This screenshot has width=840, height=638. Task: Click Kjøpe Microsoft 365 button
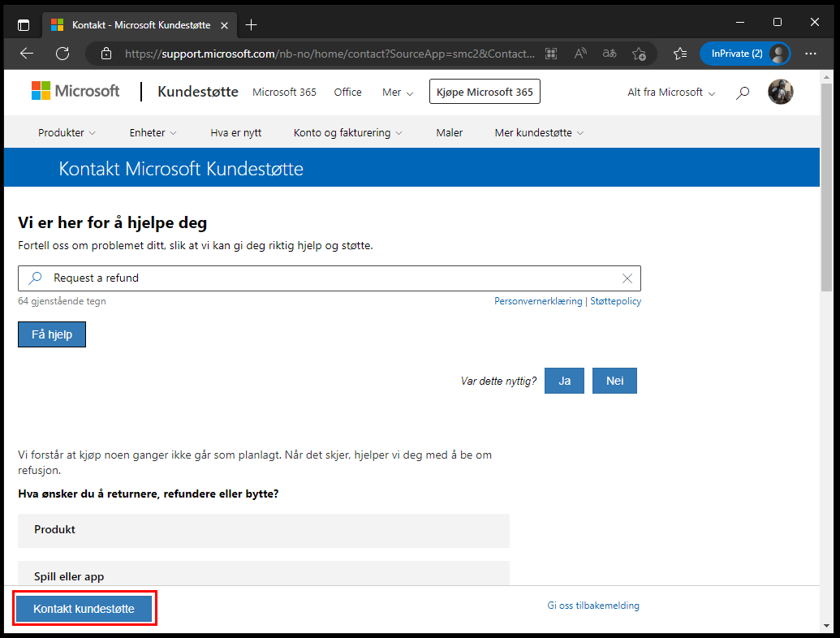485,92
